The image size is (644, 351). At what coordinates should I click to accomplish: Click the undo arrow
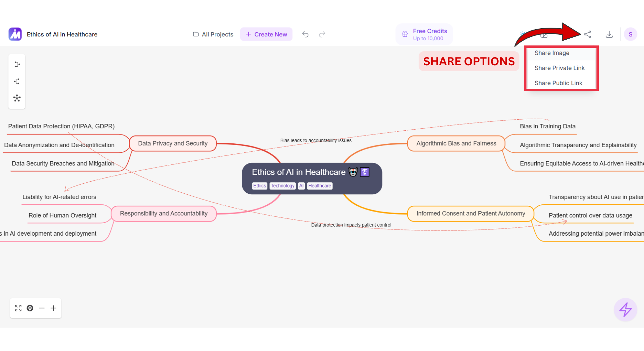pos(305,34)
